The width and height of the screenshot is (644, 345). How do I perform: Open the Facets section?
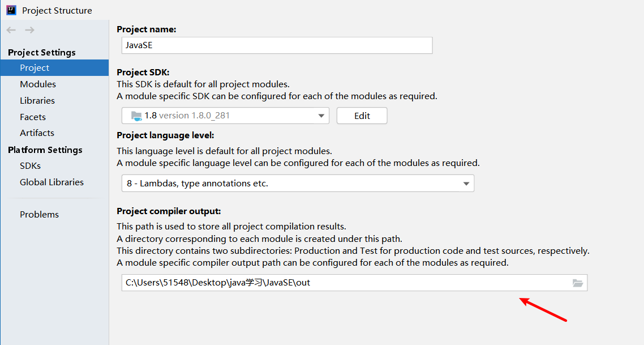33,117
